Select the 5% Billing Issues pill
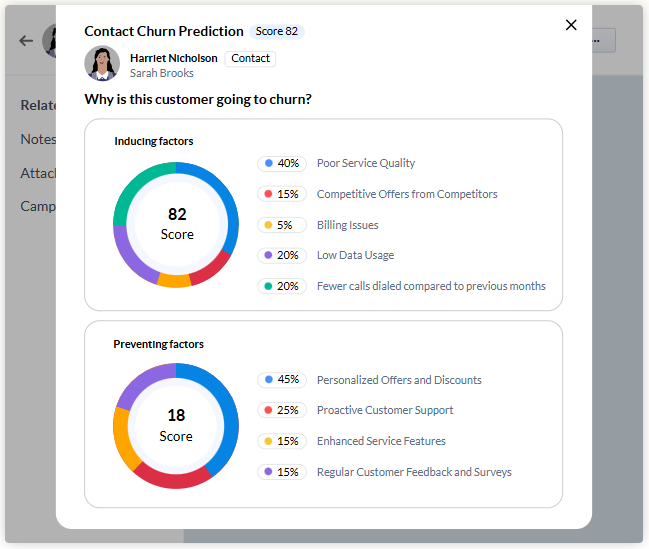This screenshot has width=649, height=549. tap(282, 225)
